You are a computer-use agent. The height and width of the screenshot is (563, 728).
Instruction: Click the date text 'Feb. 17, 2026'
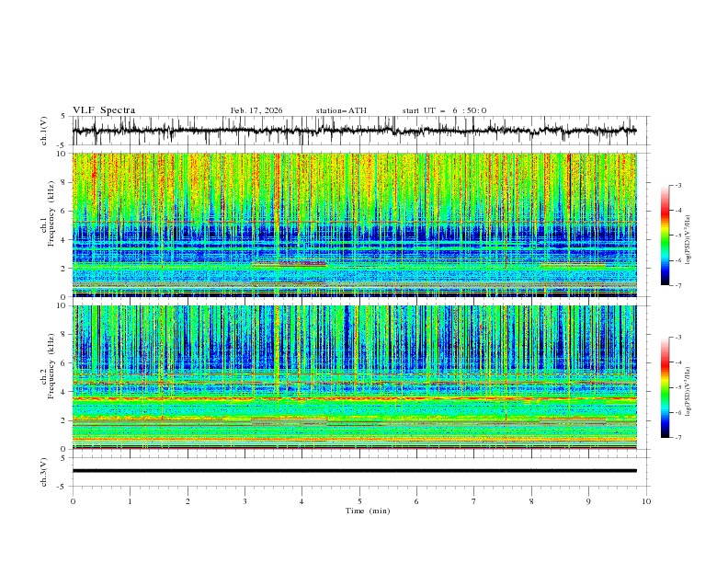point(256,110)
